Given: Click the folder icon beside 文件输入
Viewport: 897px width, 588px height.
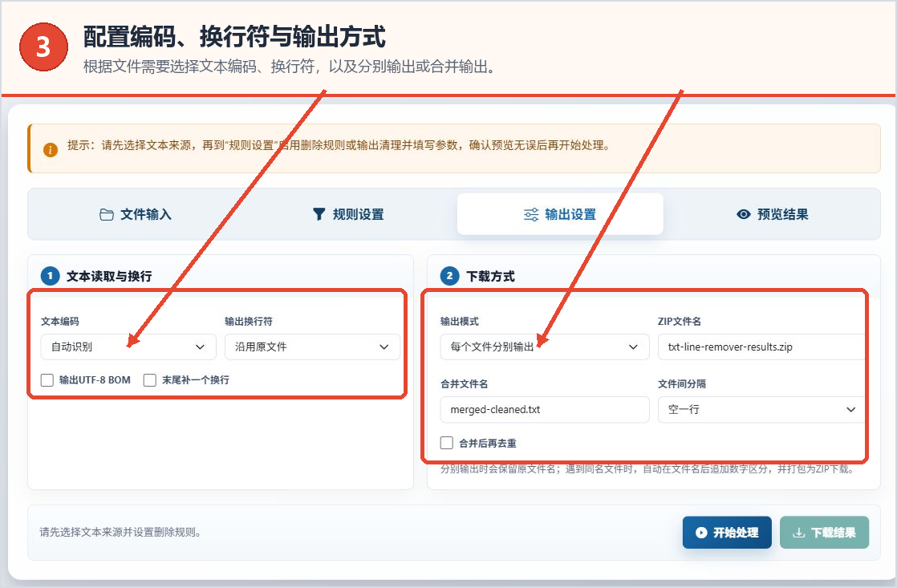Looking at the screenshot, I should point(107,214).
